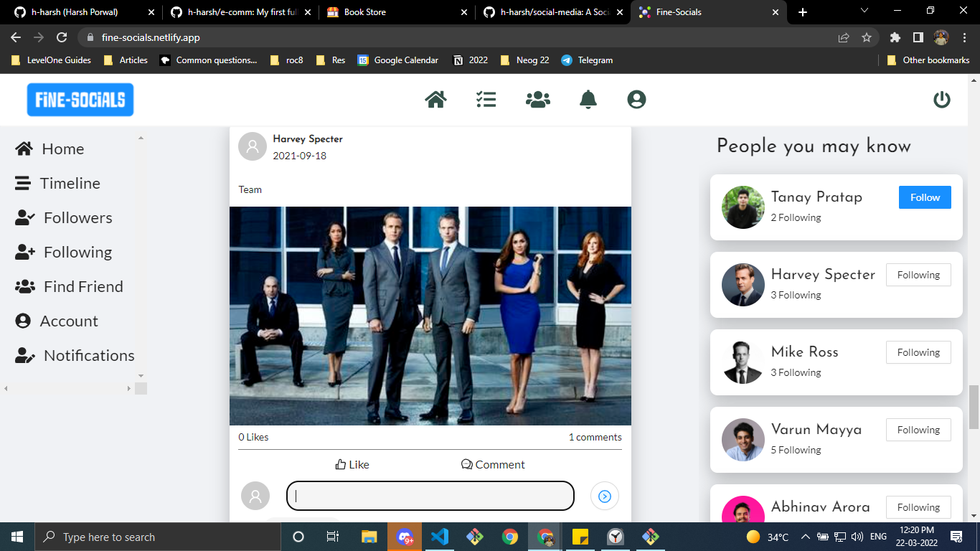Click the 0 Likes count
The width and height of the screenshot is (980, 551).
tap(254, 437)
